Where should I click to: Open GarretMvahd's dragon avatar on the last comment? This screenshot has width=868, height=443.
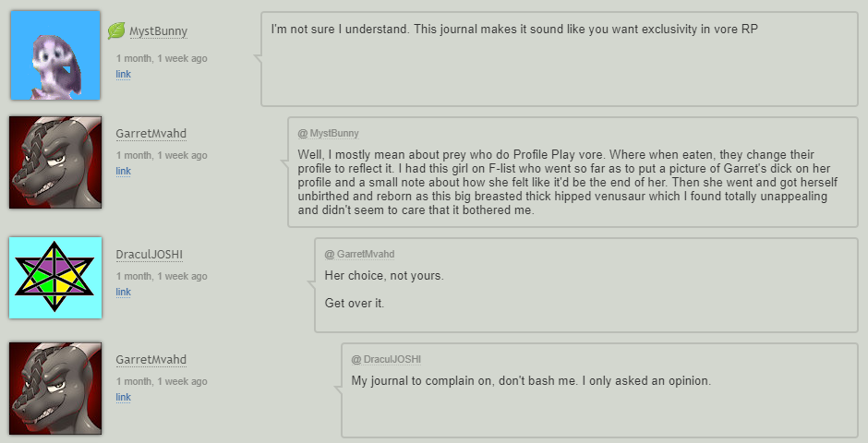[55, 389]
